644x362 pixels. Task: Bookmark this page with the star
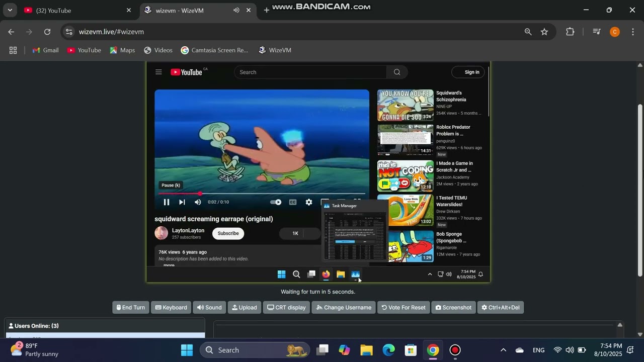544,32
